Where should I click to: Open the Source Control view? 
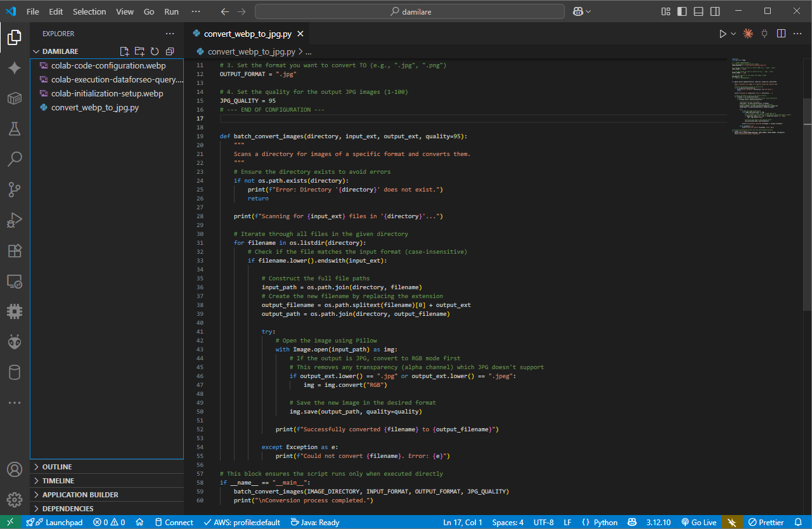pos(15,190)
